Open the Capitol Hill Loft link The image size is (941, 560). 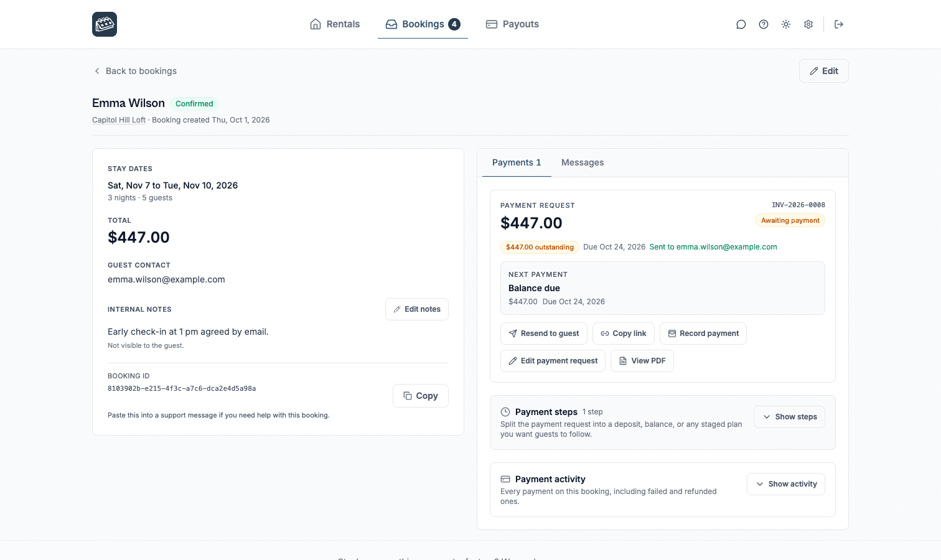click(x=119, y=120)
